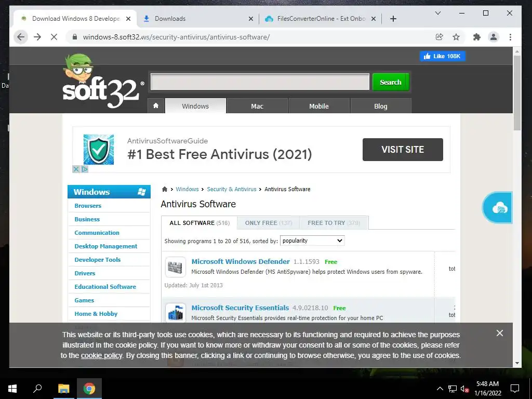The height and width of the screenshot is (399, 532).
Task: Click the share page icon in address bar
Action: tap(440, 37)
